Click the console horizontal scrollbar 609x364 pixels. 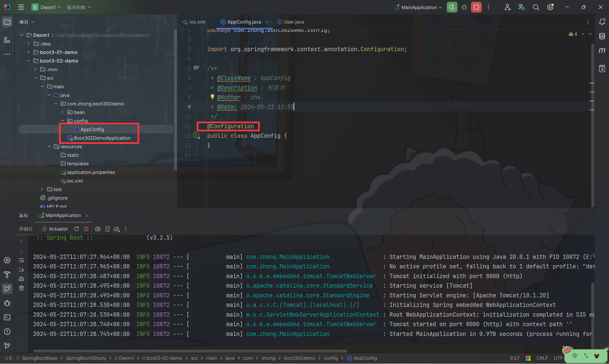pyautogui.click(x=190, y=351)
